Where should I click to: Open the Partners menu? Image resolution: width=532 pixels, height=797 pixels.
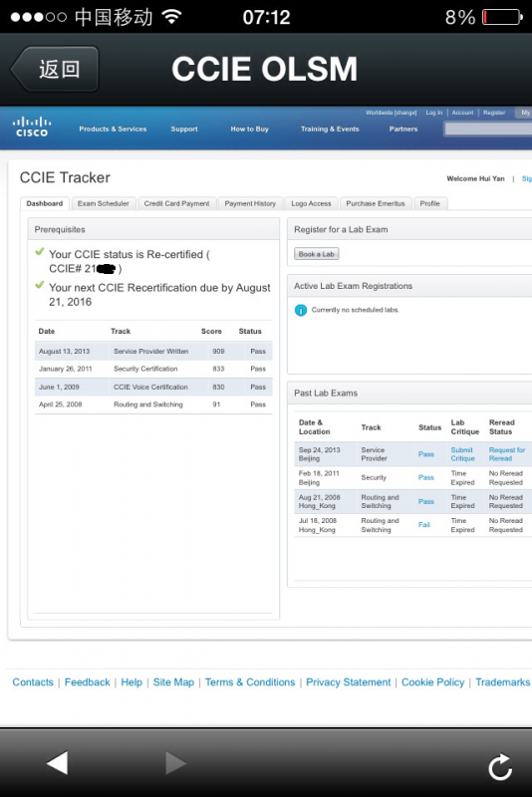click(403, 130)
